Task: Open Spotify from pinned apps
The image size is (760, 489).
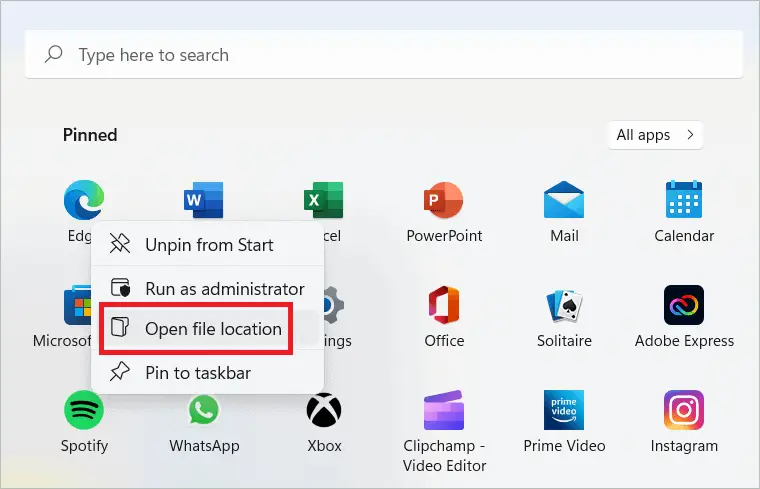Action: pyautogui.click(x=84, y=410)
